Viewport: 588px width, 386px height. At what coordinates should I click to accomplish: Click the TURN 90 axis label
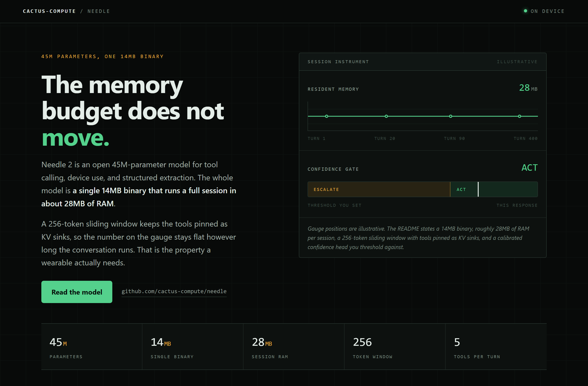454,138
